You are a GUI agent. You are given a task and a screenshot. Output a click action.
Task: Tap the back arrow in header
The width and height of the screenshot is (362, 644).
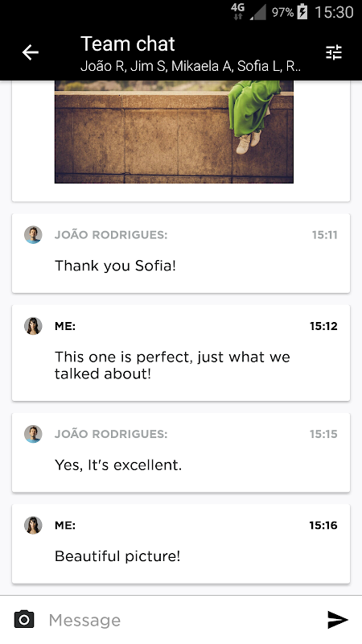(x=30, y=52)
